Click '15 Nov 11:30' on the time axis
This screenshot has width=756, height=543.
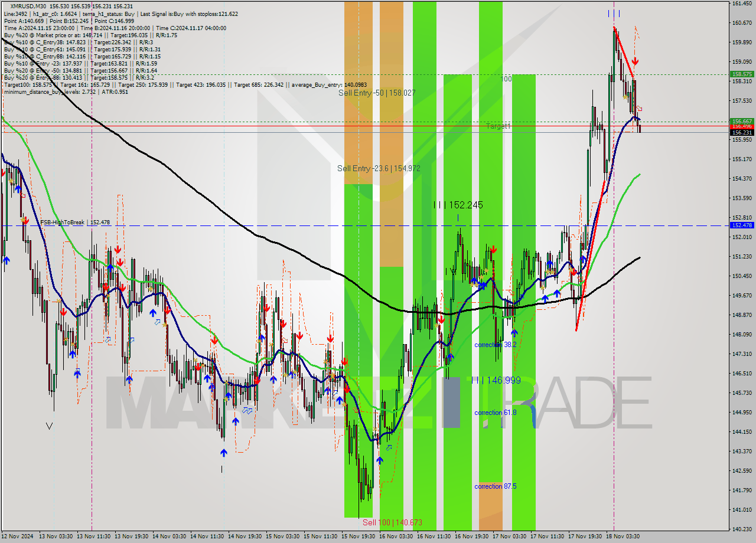(321, 537)
